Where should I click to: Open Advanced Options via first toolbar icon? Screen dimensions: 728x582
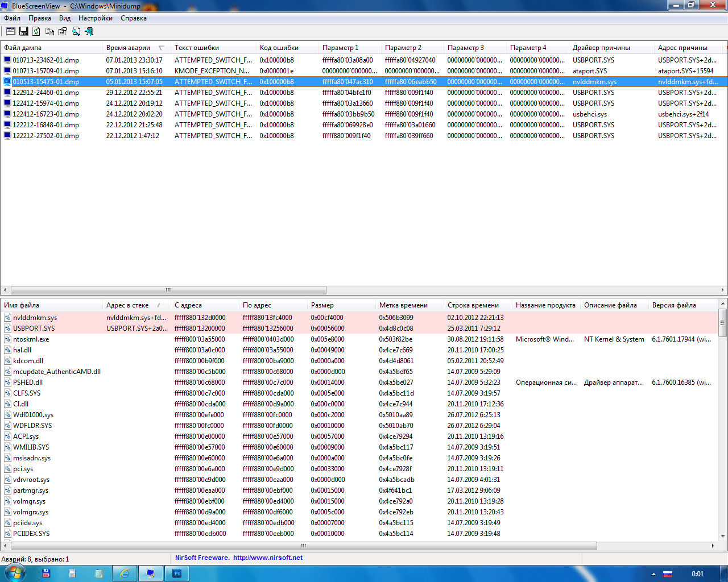(x=10, y=31)
